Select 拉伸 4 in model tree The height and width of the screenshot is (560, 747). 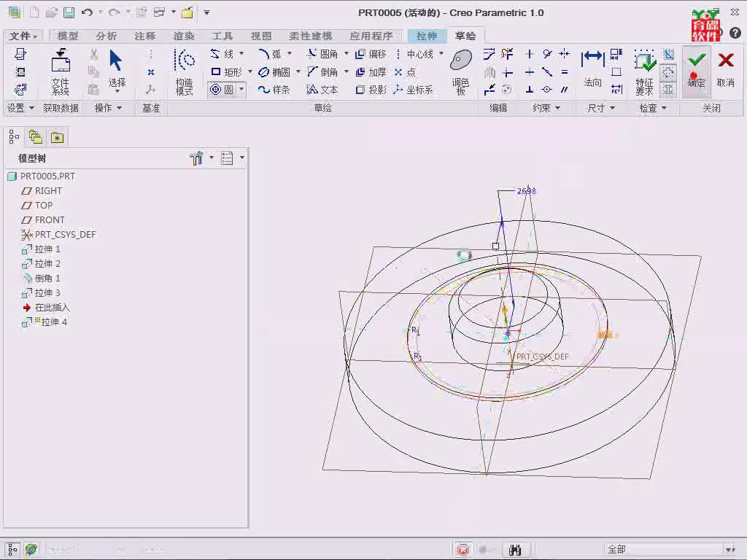44,322
